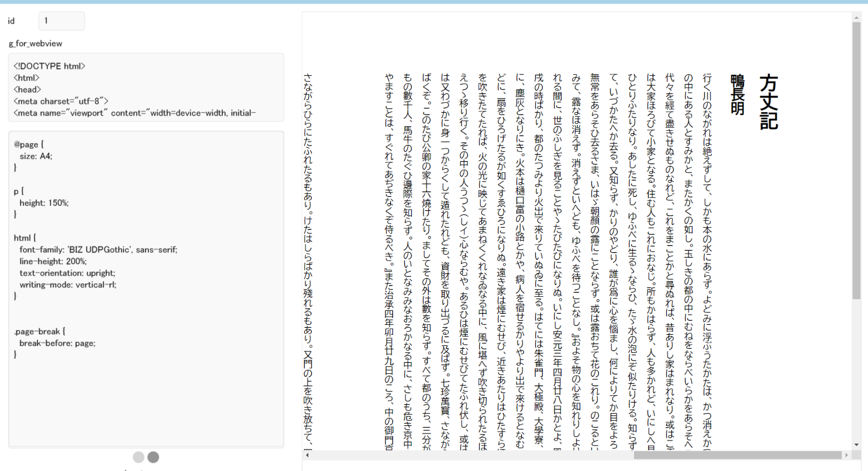Click the <meta charset="utf-8"> line
868x471 pixels.
pyautogui.click(x=61, y=101)
